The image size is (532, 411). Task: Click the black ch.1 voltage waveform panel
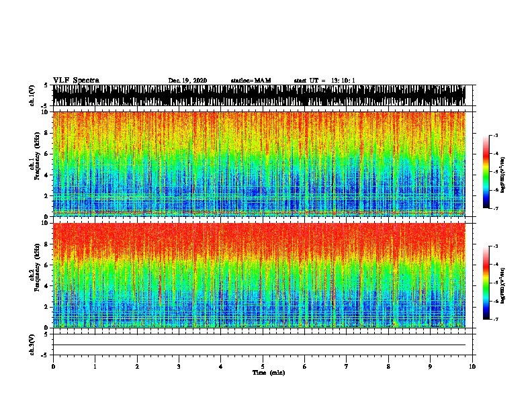[x=259, y=95]
